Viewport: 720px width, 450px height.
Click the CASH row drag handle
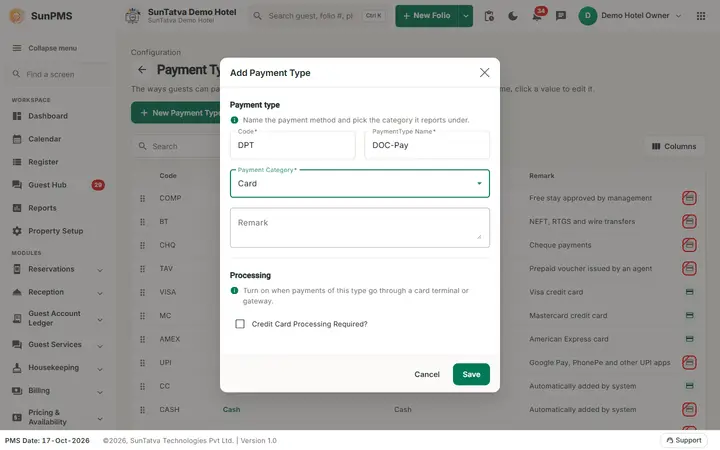pos(142,410)
